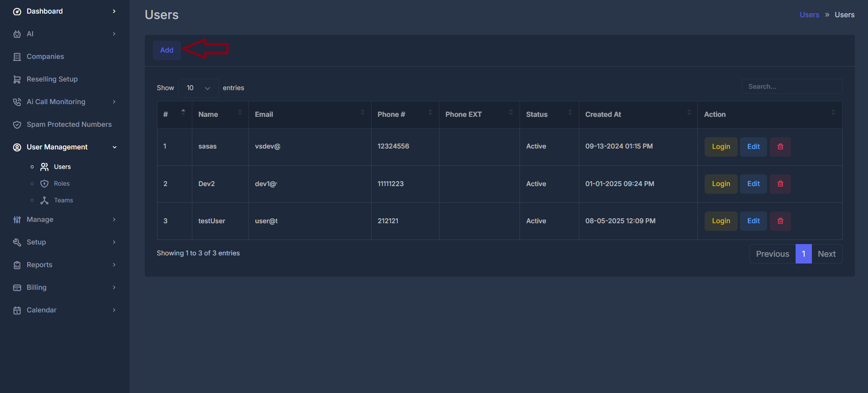Expand the Calendar menu chevron
The width and height of the screenshot is (868, 393).
point(114,310)
